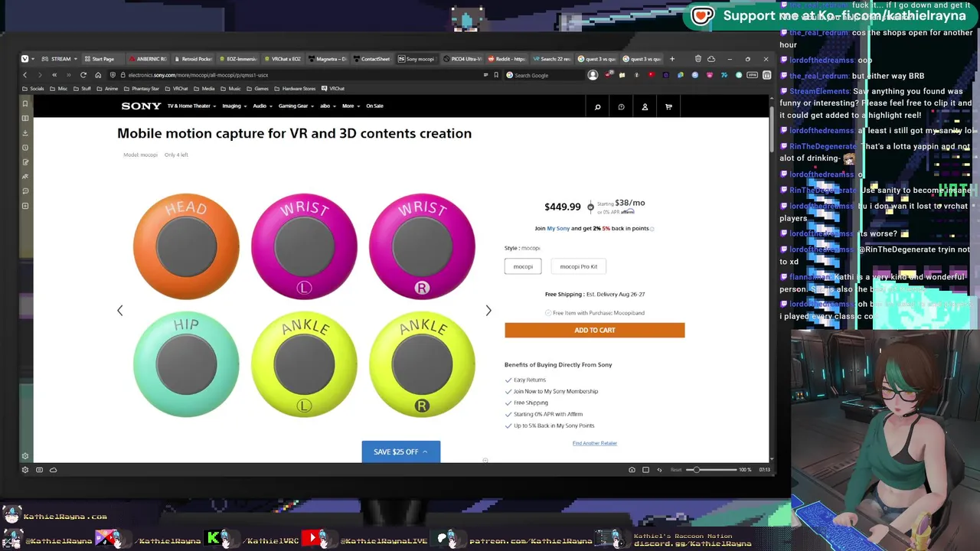
Task: Open the Translate panel in sidebar
Action: pyautogui.click(x=25, y=177)
